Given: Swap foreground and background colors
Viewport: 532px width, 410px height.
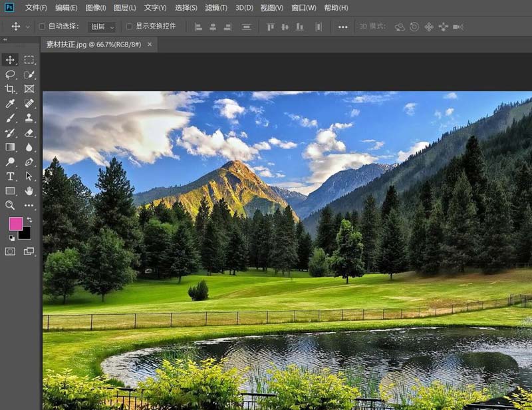Looking at the screenshot, I should coord(29,220).
